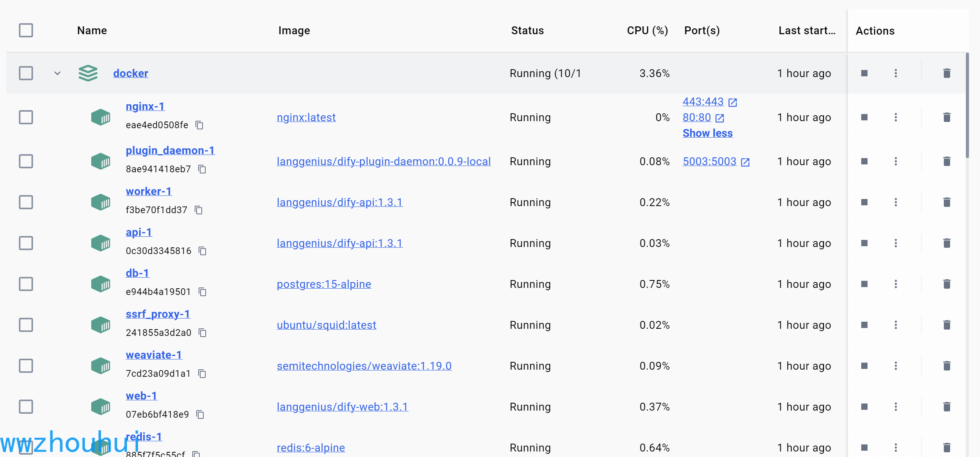The height and width of the screenshot is (457, 980).
Task: Stop the weaviate-1 container
Action: (864, 366)
